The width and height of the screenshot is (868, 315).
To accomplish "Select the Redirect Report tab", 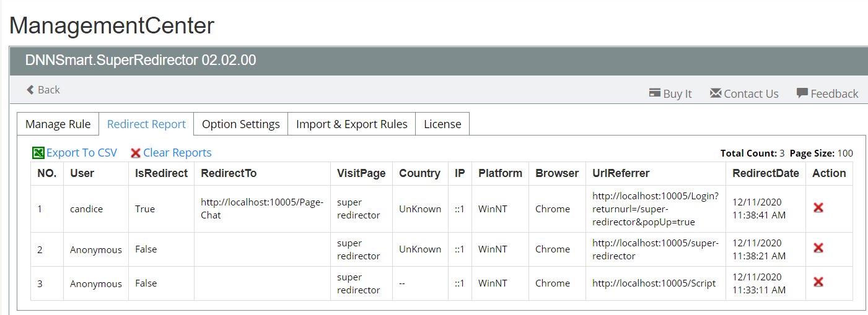I will 146,124.
